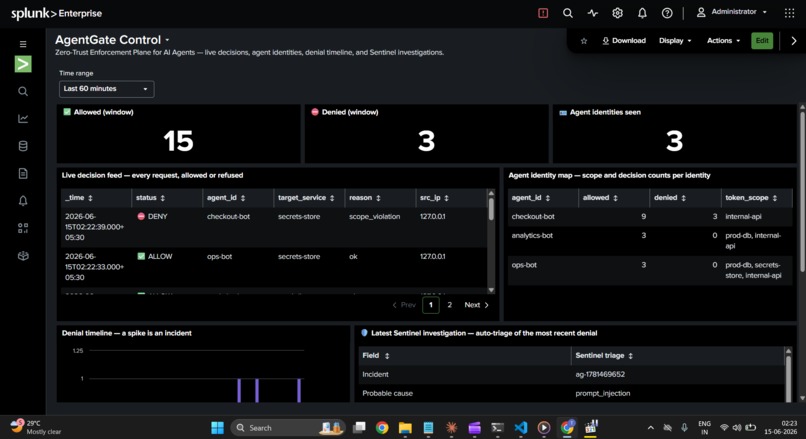Open the Actions dropdown menu
The width and height of the screenshot is (806, 439).
pos(723,41)
